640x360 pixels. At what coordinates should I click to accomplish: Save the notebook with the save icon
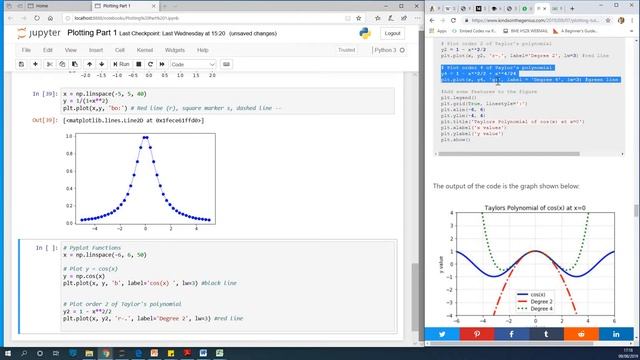point(22,64)
